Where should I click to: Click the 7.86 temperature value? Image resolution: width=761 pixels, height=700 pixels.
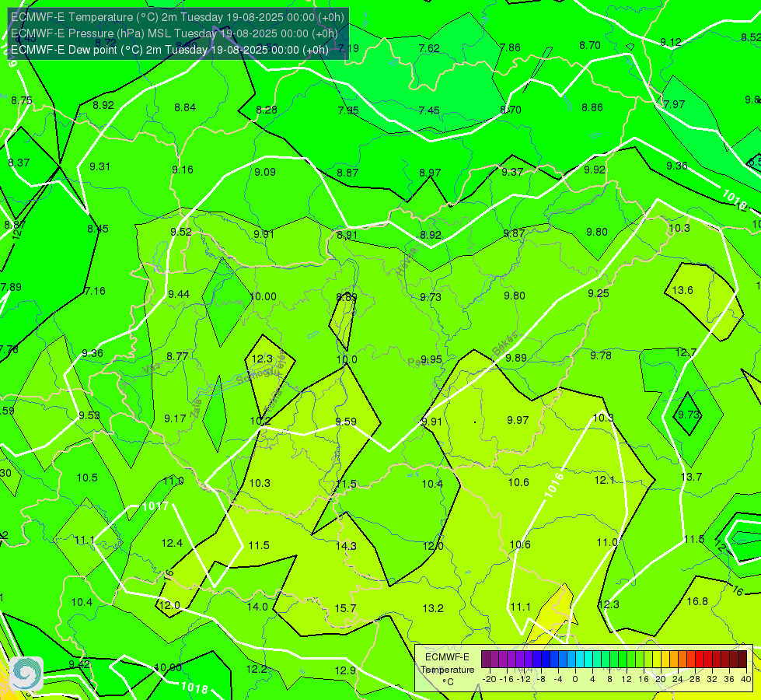tap(510, 47)
